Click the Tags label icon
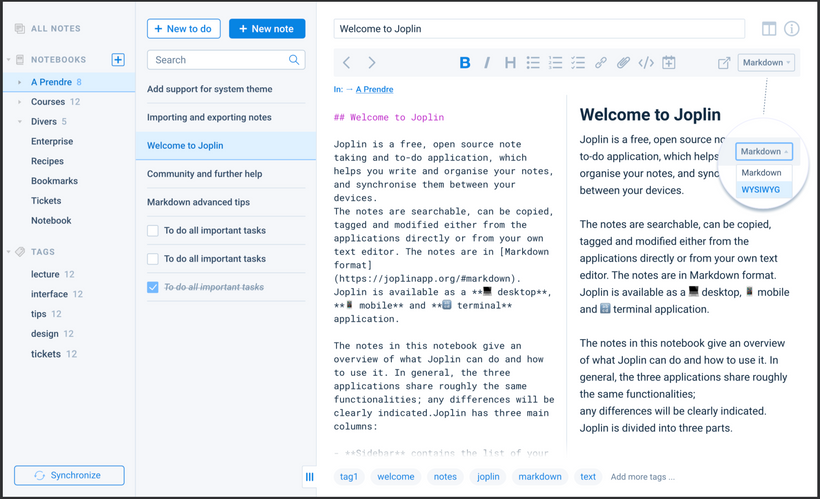Screen dimensions: 820x499 [x=20, y=252]
